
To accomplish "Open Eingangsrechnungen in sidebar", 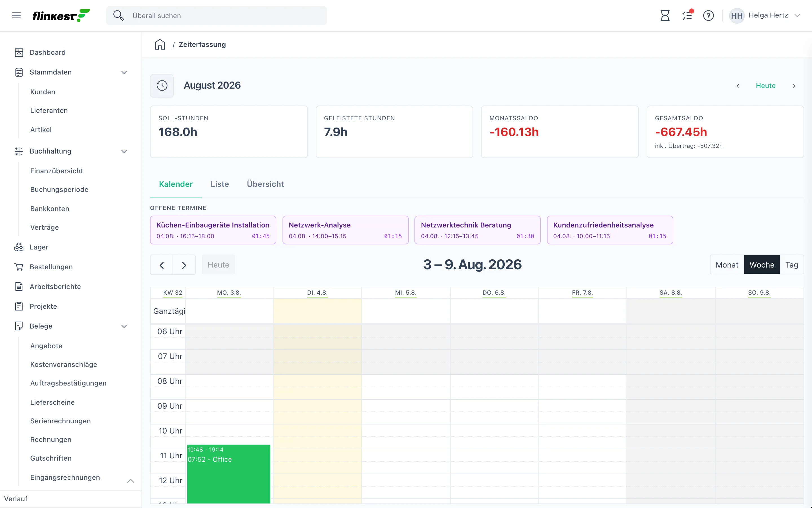I will (65, 478).
